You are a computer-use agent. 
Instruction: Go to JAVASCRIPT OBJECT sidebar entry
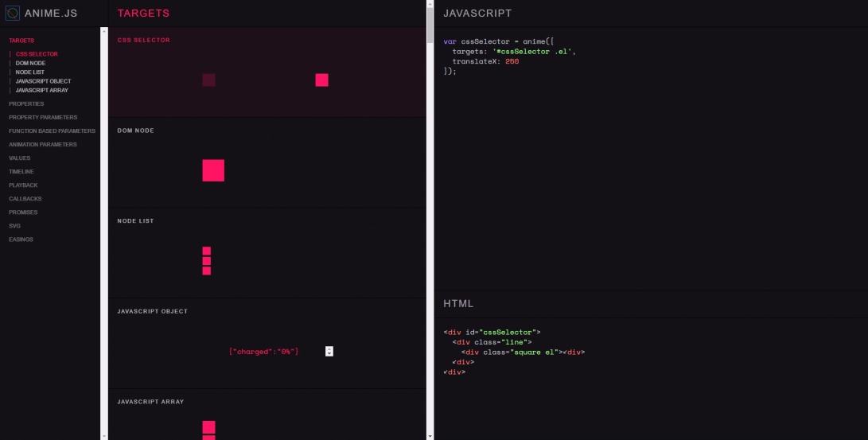coord(43,81)
